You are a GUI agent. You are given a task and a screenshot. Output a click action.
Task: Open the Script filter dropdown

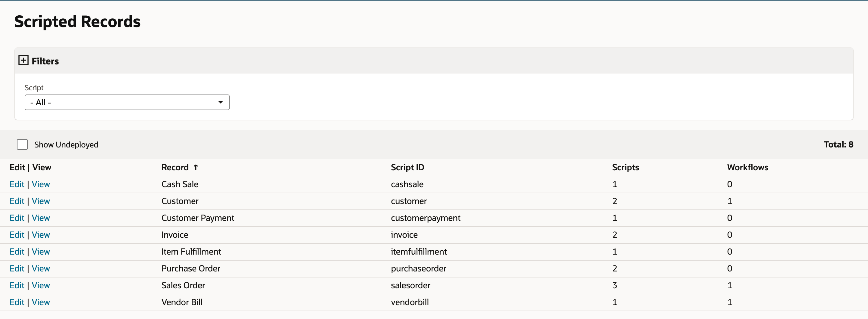click(127, 102)
